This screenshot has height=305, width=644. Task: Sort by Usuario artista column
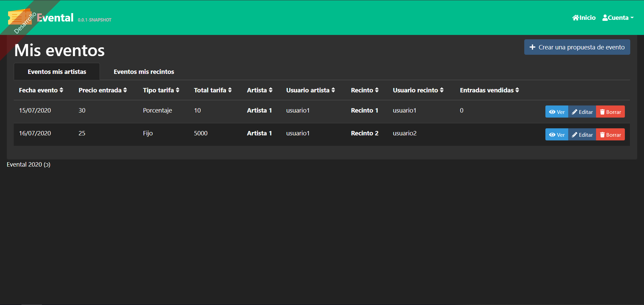tap(310, 90)
